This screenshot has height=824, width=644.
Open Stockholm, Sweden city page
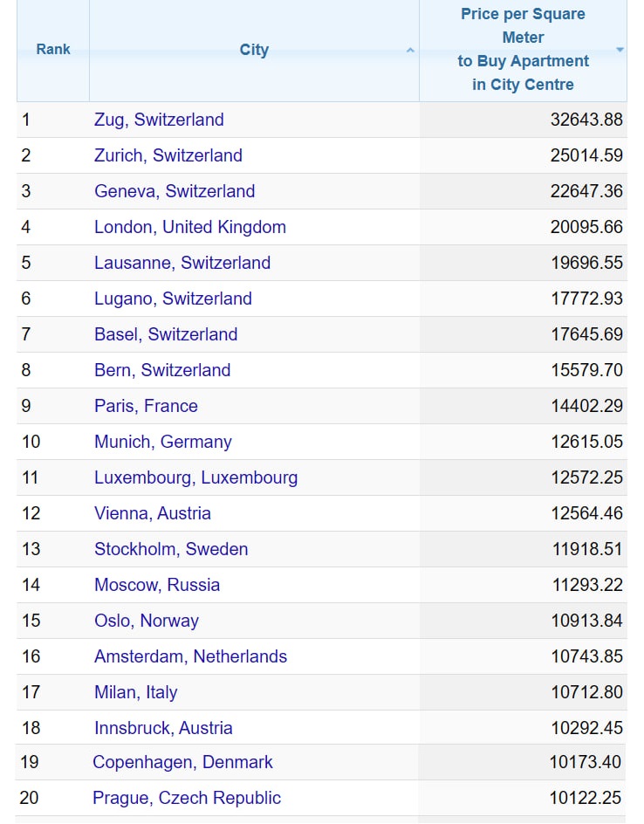pyautogui.click(x=171, y=549)
